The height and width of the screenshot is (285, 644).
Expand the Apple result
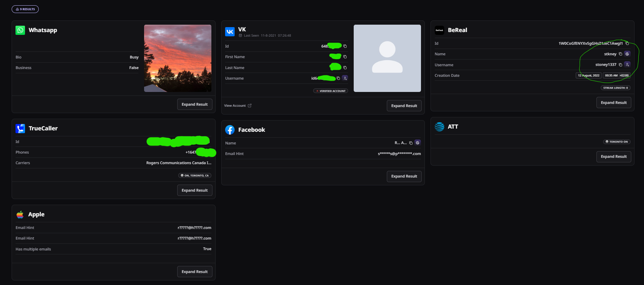click(x=194, y=272)
